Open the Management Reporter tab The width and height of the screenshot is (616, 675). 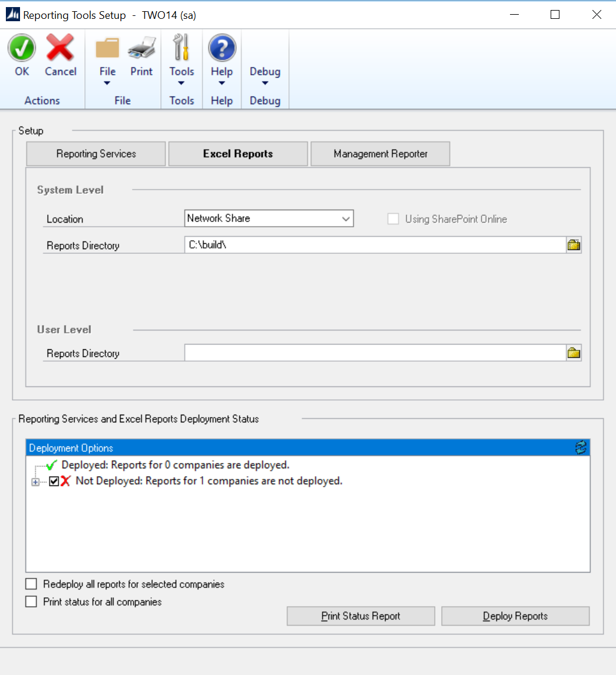coord(380,154)
